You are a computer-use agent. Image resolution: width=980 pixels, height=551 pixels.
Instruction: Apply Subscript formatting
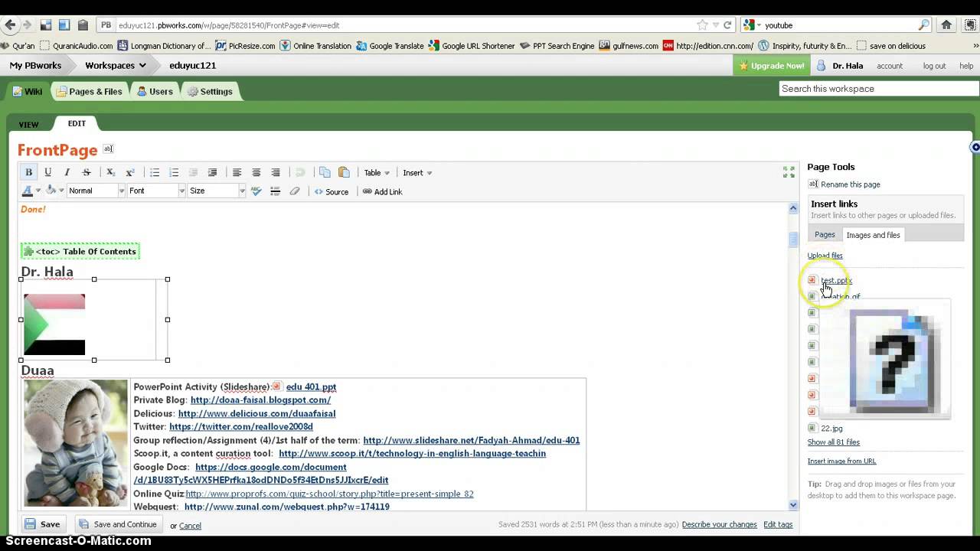click(x=110, y=172)
